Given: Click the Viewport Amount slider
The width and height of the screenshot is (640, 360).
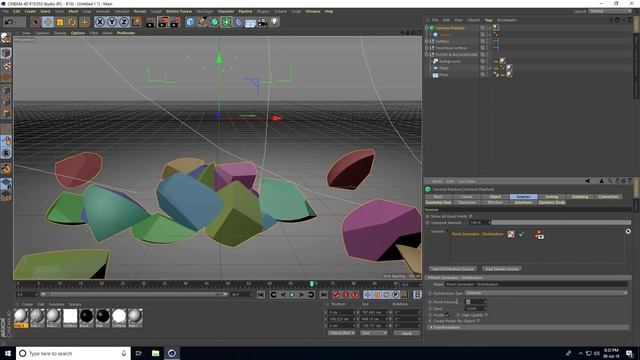Looking at the screenshot, I should 561,222.
